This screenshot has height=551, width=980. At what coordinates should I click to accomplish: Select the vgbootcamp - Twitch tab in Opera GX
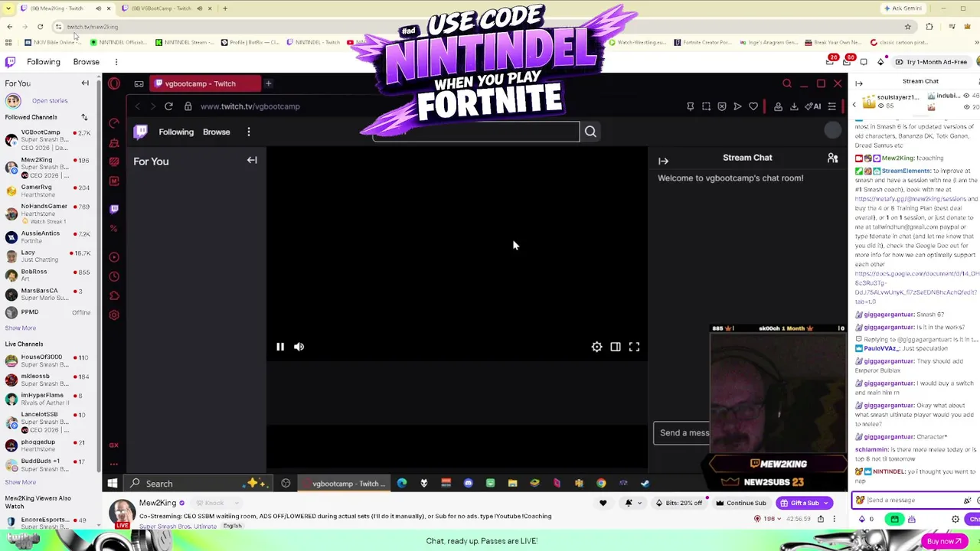pyautogui.click(x=204, y=83)
